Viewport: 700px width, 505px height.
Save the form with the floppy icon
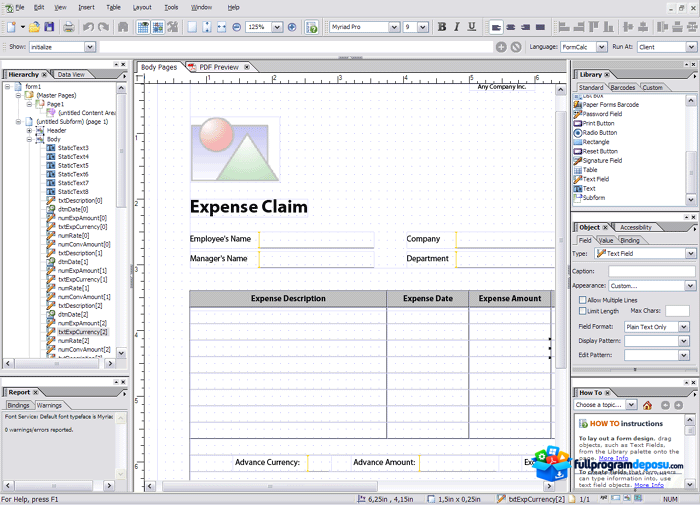coord(49,27)
